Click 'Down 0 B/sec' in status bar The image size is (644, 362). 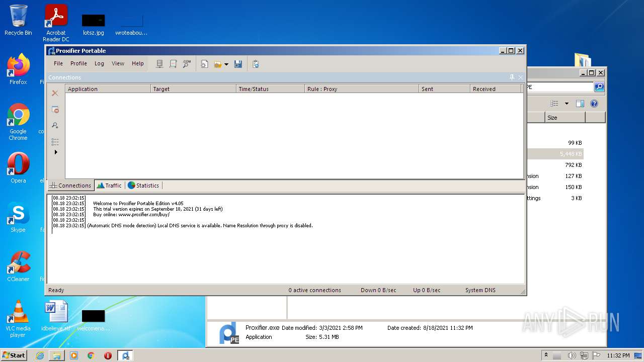[378, 290]
